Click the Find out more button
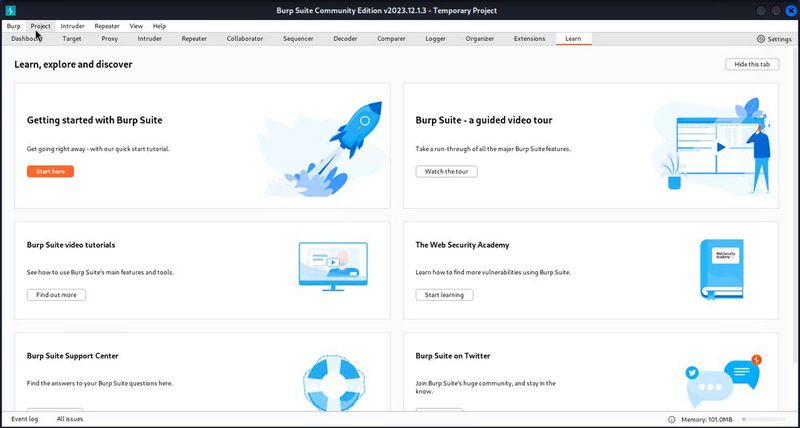Image resolution: width=800 pixels, height=428 pixels. (x=56, y=295)
